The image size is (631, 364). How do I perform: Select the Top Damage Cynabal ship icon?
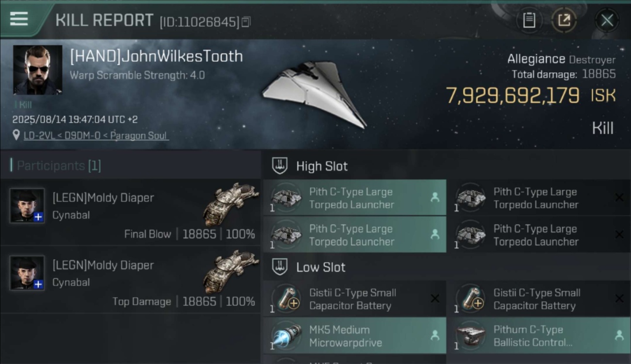pos(231,271)
